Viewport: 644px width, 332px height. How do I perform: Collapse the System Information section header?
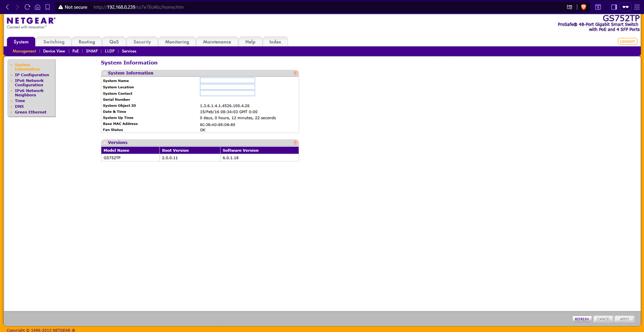pos(200,73)
